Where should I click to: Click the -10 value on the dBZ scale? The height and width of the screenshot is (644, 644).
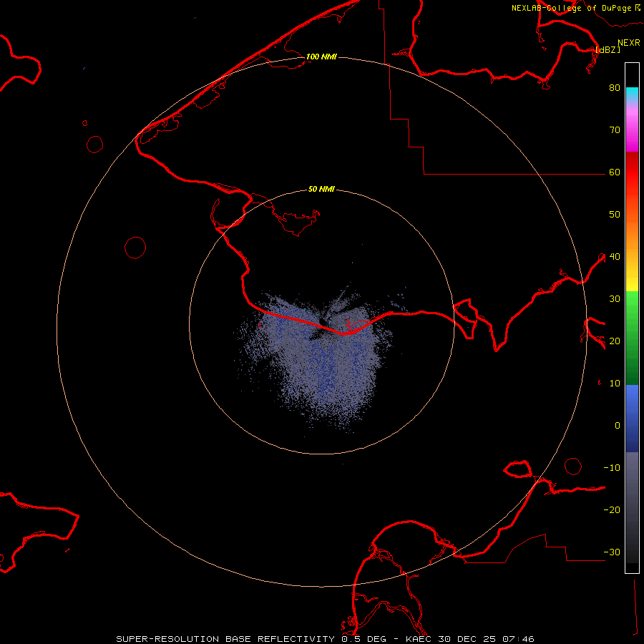click(612, 468)
